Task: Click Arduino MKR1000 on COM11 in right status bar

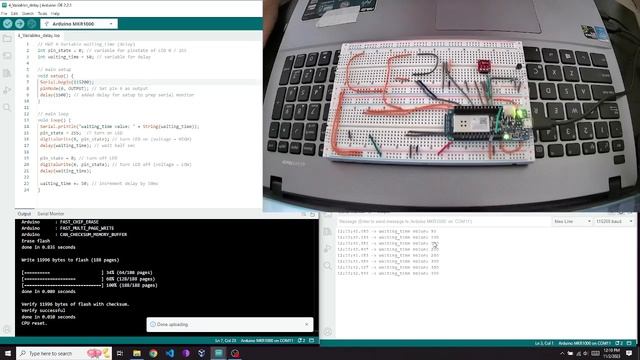Action: [x=584, y=344]
